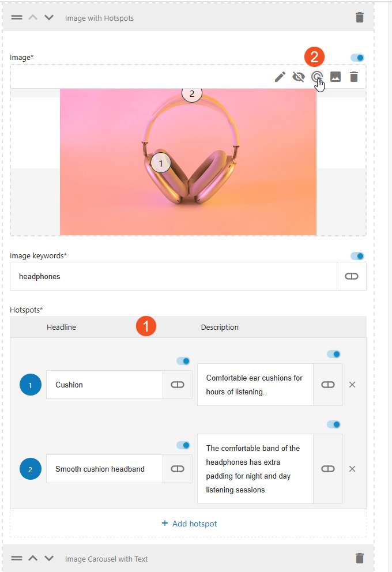Screen dimensions: 392x572
Task: Click the replace image picture icon
Action: click(x=336, y=77)
